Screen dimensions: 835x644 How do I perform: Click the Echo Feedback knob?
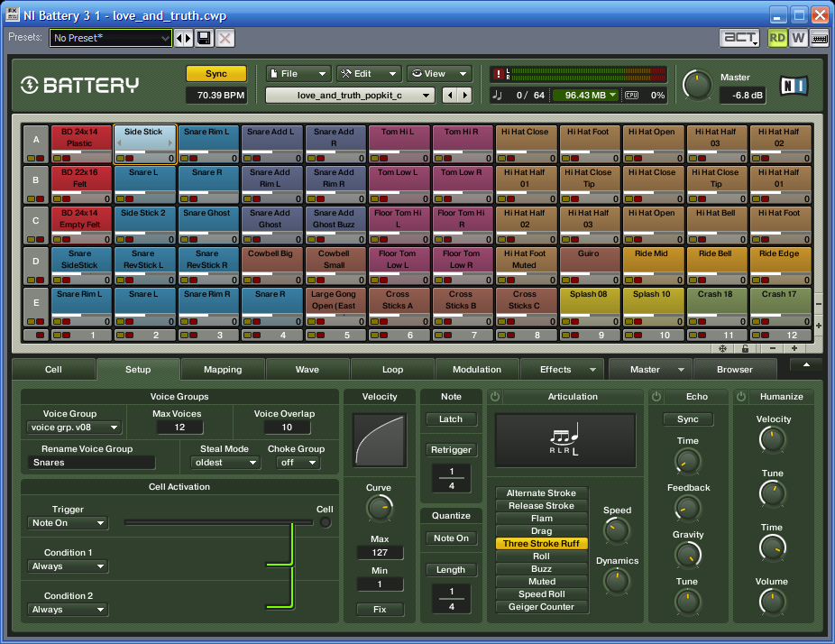tap(687, 508)
